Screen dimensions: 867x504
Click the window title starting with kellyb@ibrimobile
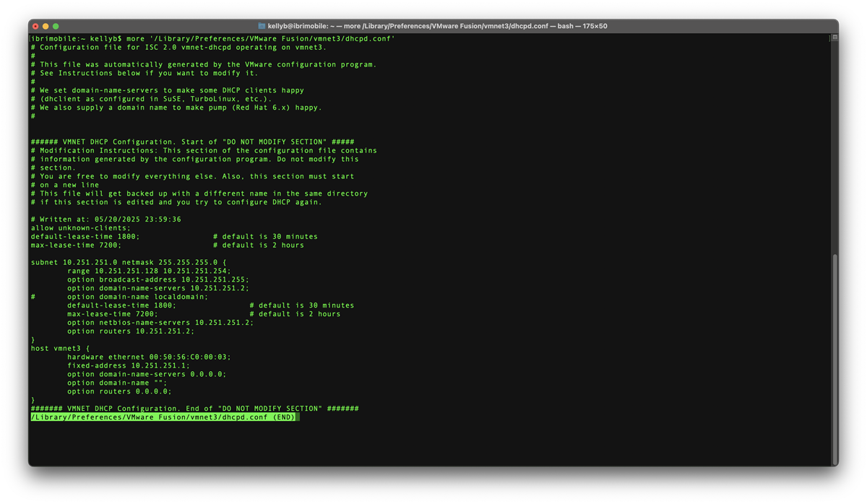click(x=437, y=26)
